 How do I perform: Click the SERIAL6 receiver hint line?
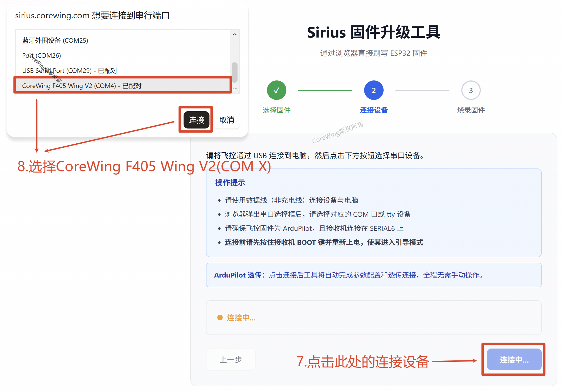coord(314,228)
